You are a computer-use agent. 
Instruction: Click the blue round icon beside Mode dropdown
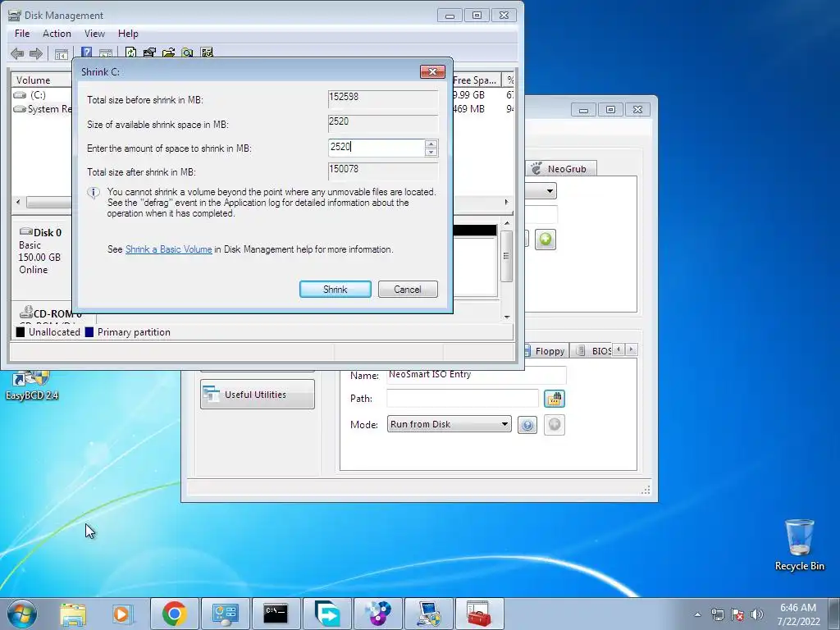tap(527, 425)
